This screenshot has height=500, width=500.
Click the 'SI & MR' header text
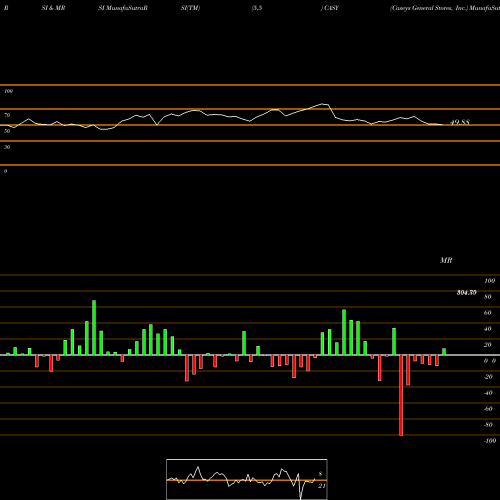(x=53, y=8)
